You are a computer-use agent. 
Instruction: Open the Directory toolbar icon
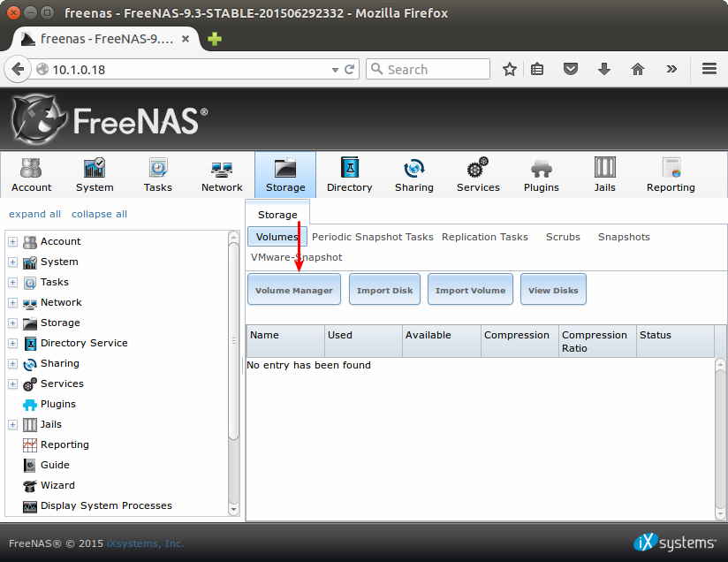tap(350, 175)
